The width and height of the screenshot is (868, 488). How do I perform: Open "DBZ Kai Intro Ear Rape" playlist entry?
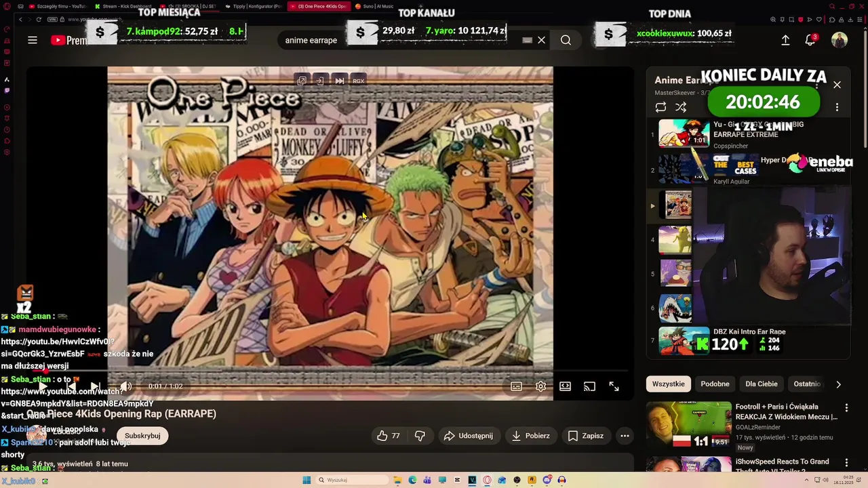coord(749,331)
